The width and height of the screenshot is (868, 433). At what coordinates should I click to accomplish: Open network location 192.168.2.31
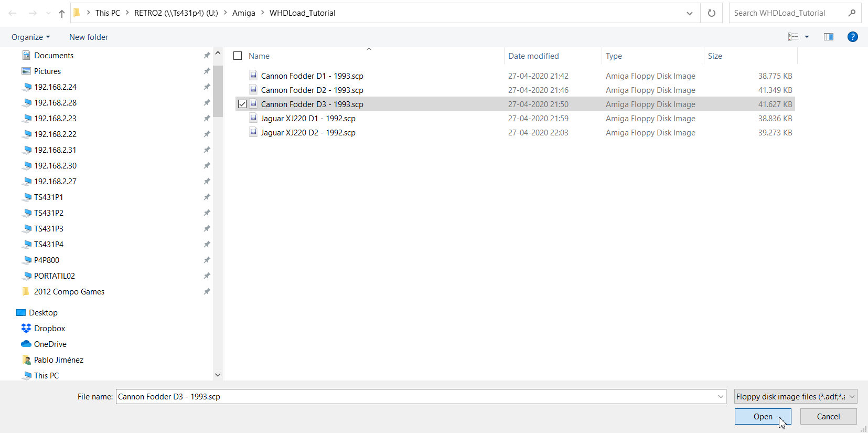pyautogui.click(x=55, y=150)
